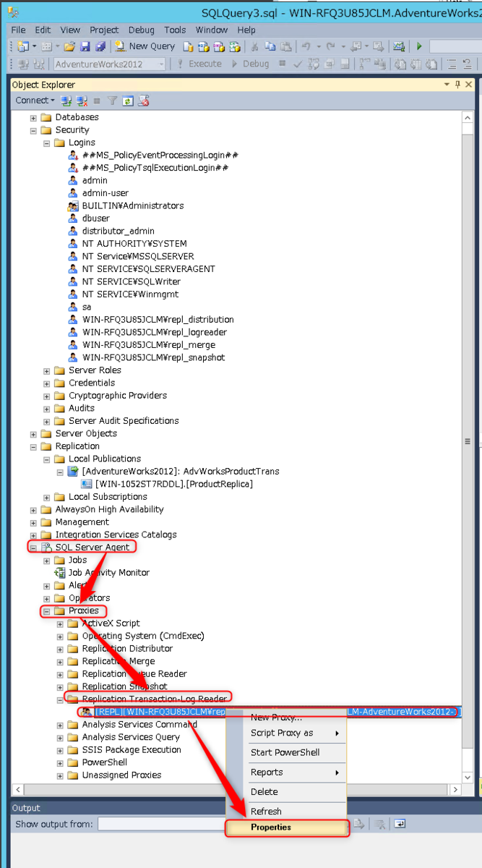Select the repl_logreader login
Image resolution: width=482 pixels, height=868 pixels.
pos(156,332)
